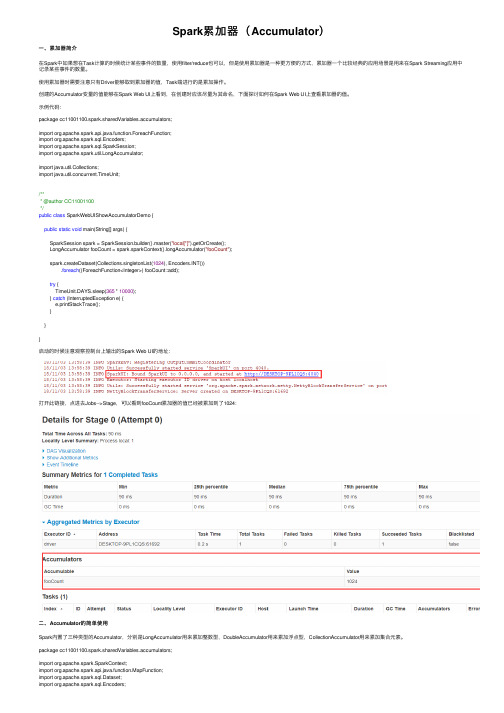The width and height of the screenshot is (504, 713).
Task: Click the 'Median' column header
Action: (277, 487)
